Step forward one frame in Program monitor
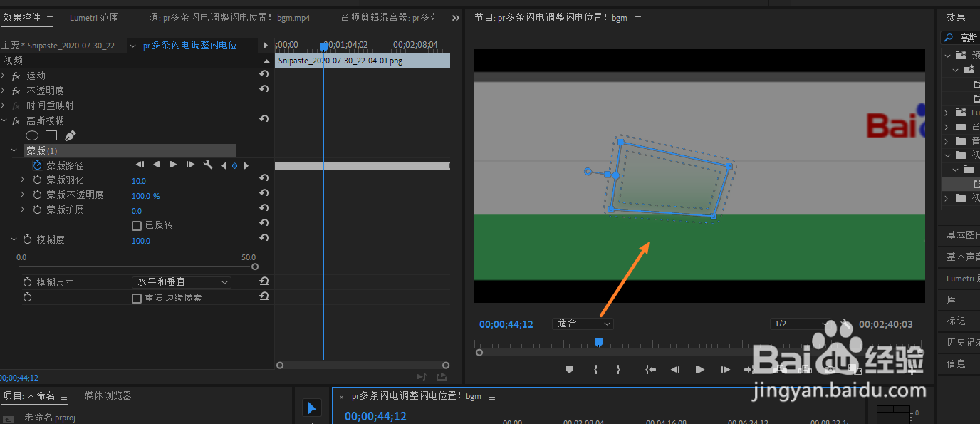The image size is (980, 424). (x=725, y=369)
